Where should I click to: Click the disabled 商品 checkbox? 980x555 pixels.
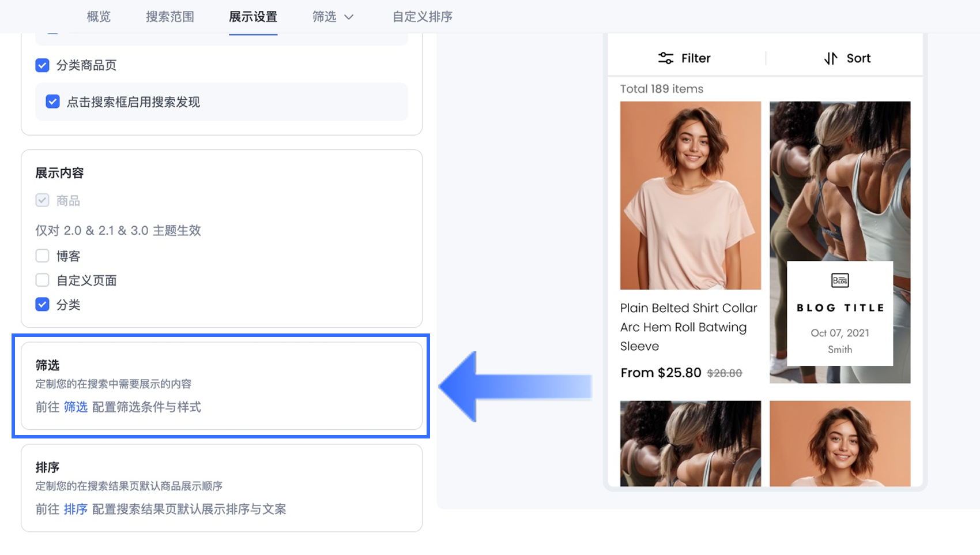[42, 201]
